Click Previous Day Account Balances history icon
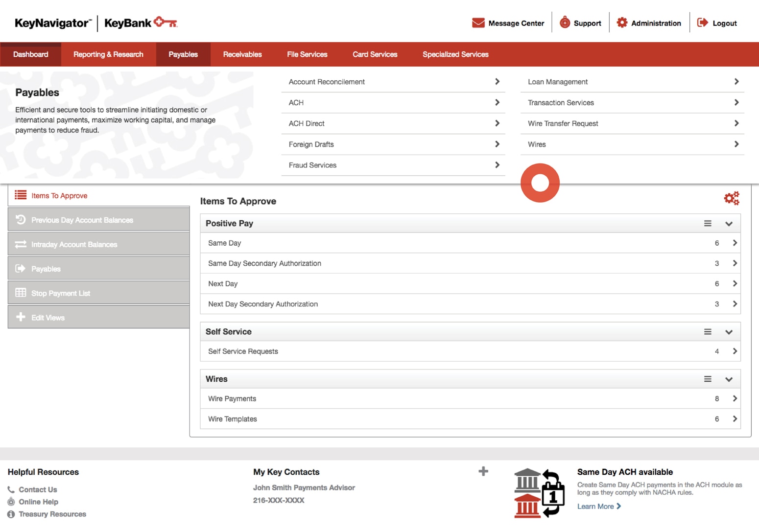Viewport: 759px width, 532px height. click(21, 220)
